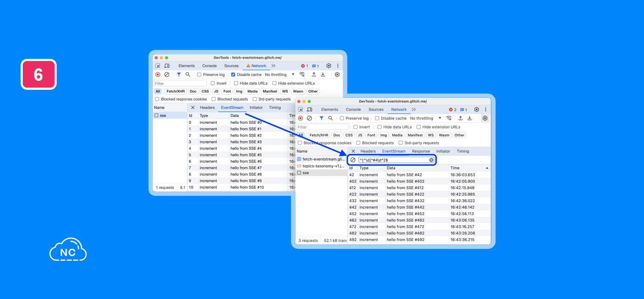Filter by Wasm in the front DevTools window
The width and height of the screenshot is (644, 299).
pos(444,135)
